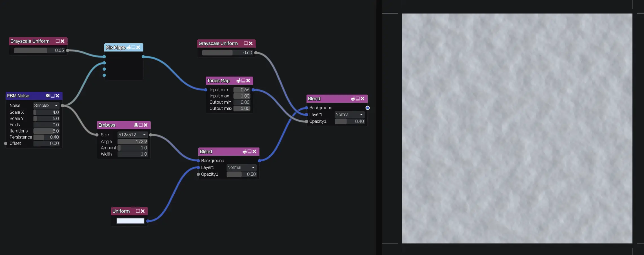Click the layers icon on the Mix Maps header
Image resolution: width=644 pixels, height=255 pixels.
point(129,47)
